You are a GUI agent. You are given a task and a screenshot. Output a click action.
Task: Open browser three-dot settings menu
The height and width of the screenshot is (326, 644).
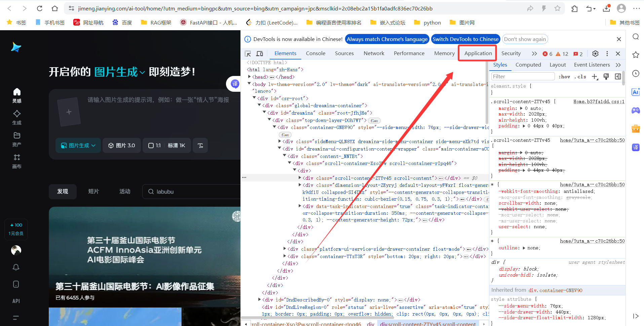(x=636, y=8)
